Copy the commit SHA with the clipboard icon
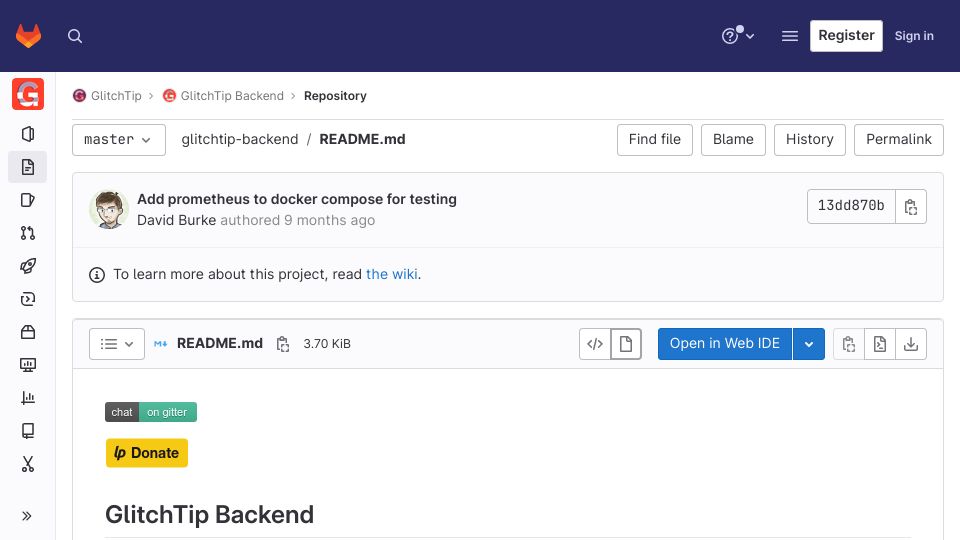Image resolution: width=960 pixels, height=540 pixels. (910, 206)
